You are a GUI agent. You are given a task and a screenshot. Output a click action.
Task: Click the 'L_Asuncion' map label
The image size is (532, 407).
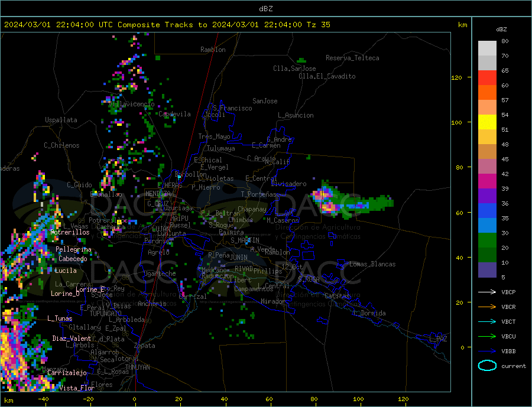(x=296, y=115)
